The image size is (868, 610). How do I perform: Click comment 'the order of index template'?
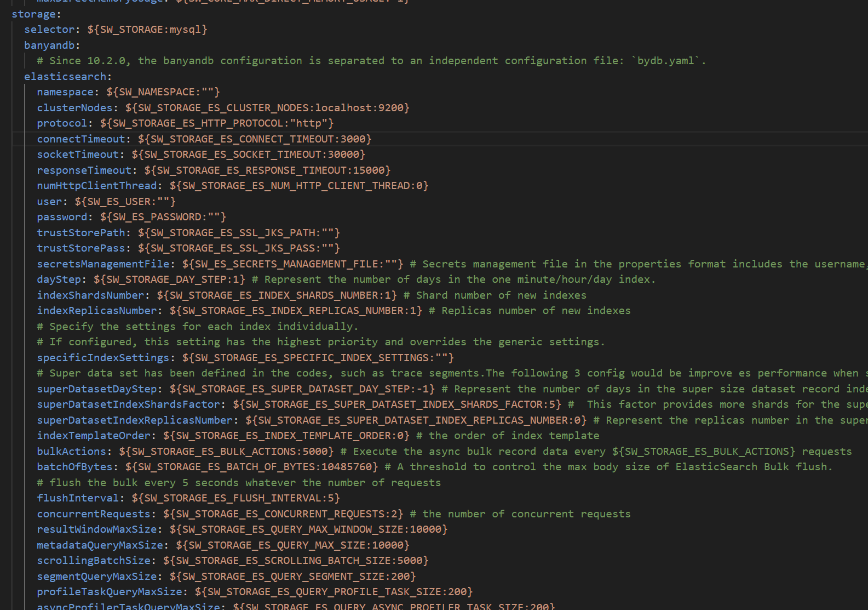(x=508, y=436)
